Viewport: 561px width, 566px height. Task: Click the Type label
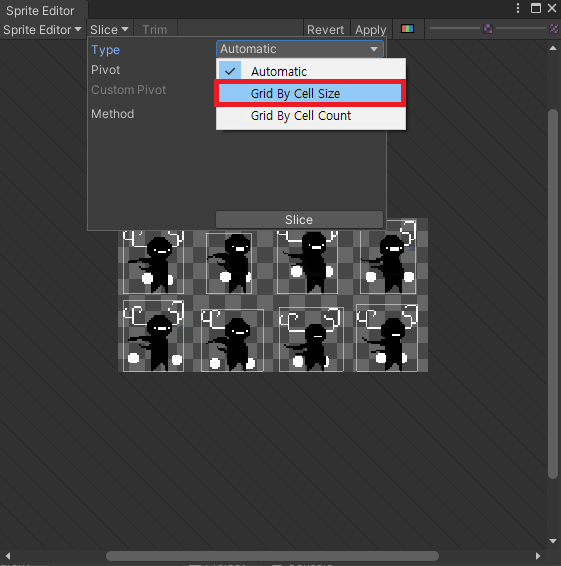click(105, 49)
